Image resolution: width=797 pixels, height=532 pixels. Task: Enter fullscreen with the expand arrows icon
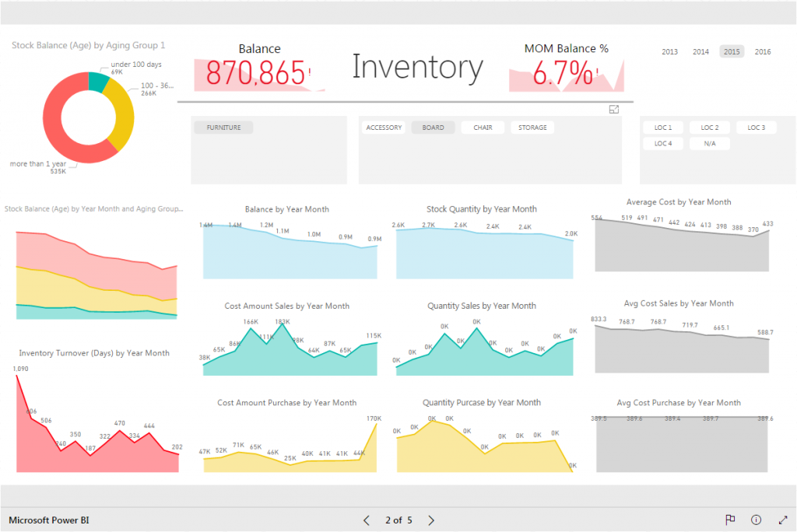(x=783, y=520)
